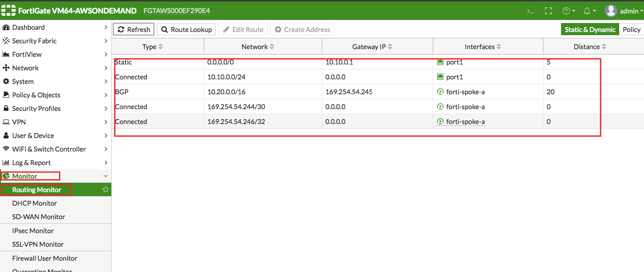Open the notifications bell menu
The width and height of the screenshot is (644, 272).
pos(589,11)
